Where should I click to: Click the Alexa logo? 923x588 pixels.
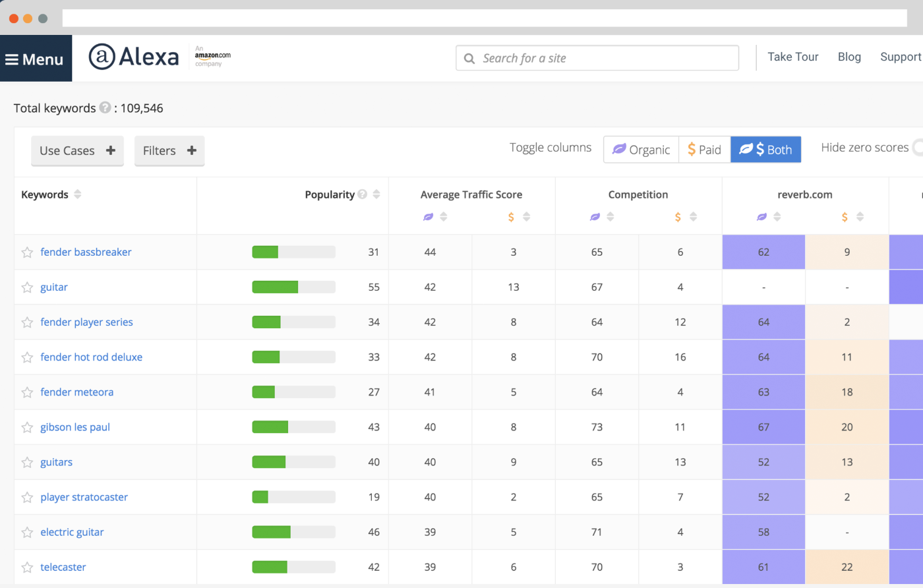[x=134, y=57]
